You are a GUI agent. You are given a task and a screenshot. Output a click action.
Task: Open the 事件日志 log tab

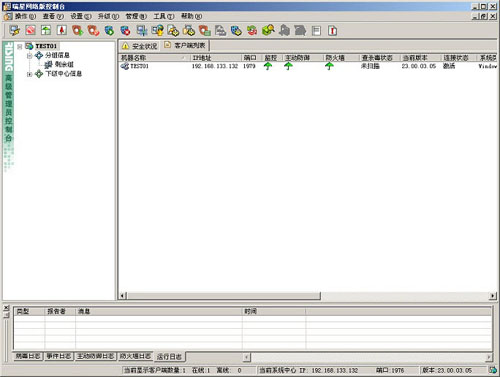pyautogui.click(x=59, y=356)
